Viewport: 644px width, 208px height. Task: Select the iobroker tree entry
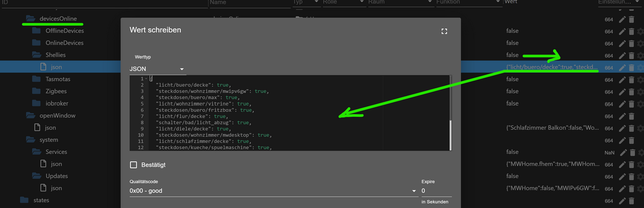point(57,103)
